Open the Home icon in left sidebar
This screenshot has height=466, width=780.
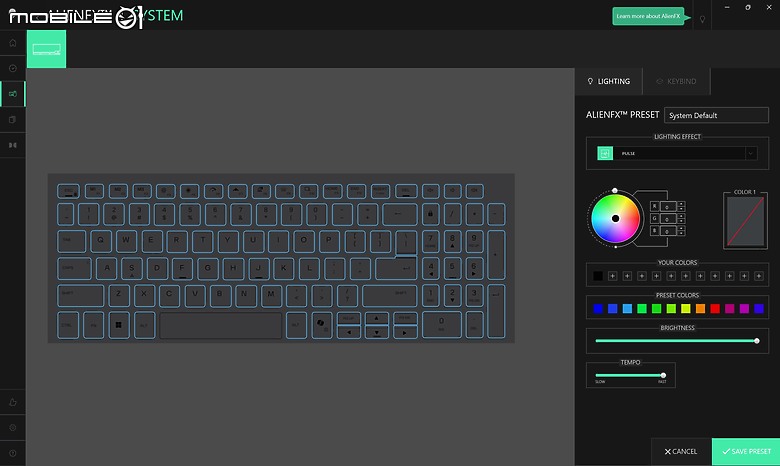click(x=13, y=43)
